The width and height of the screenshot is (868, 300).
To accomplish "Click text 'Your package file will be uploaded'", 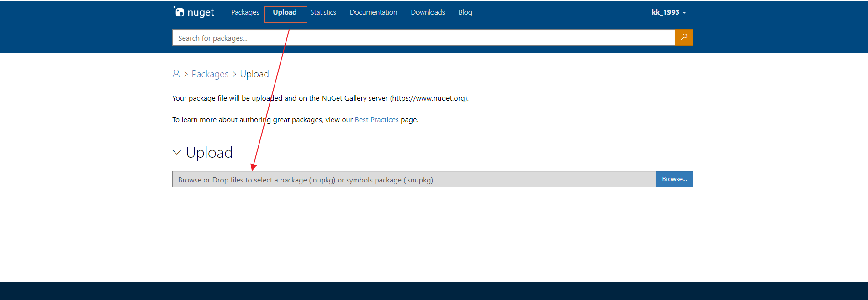I will click(x=227, y=98).
